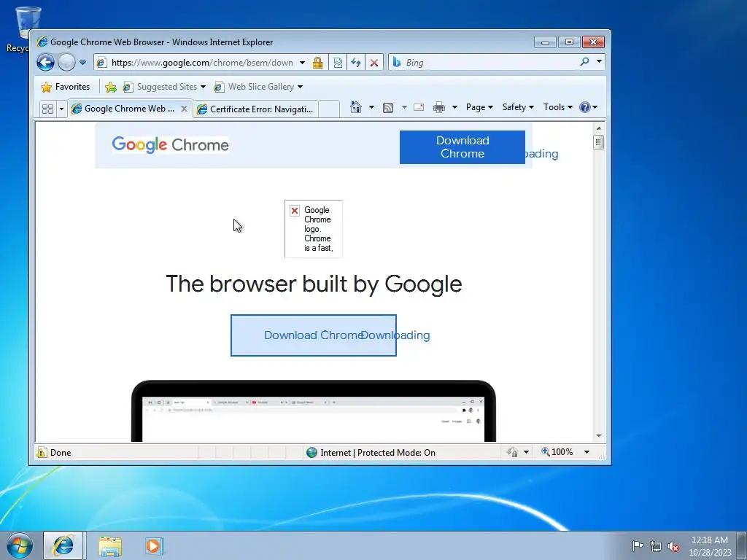Click the status bar warning icon
This screenshot has width=747, height=560.
(x=42, y=452)
